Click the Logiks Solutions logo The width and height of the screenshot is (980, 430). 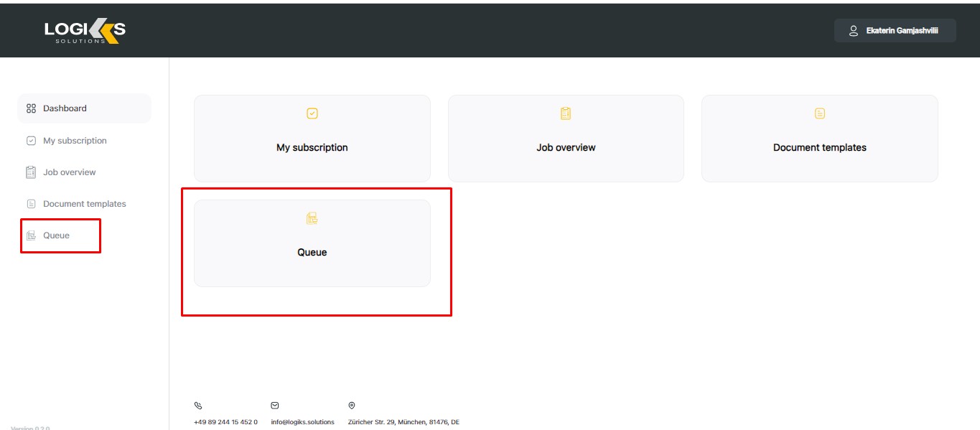point(85,30)
